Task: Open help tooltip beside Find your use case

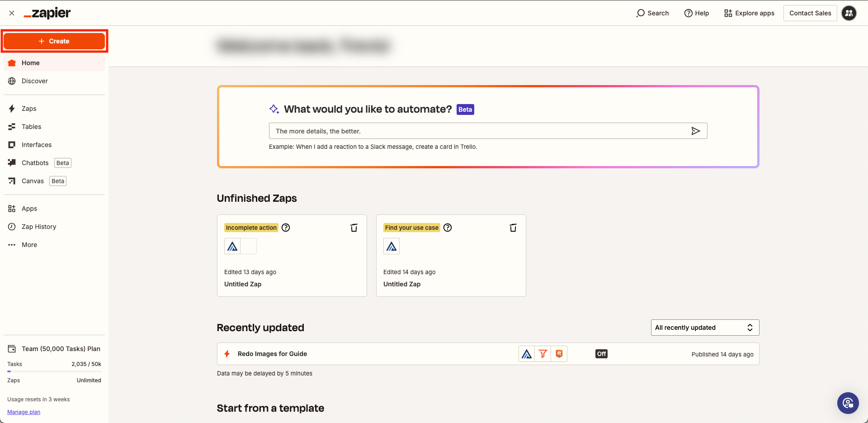Action: [448, 228]
